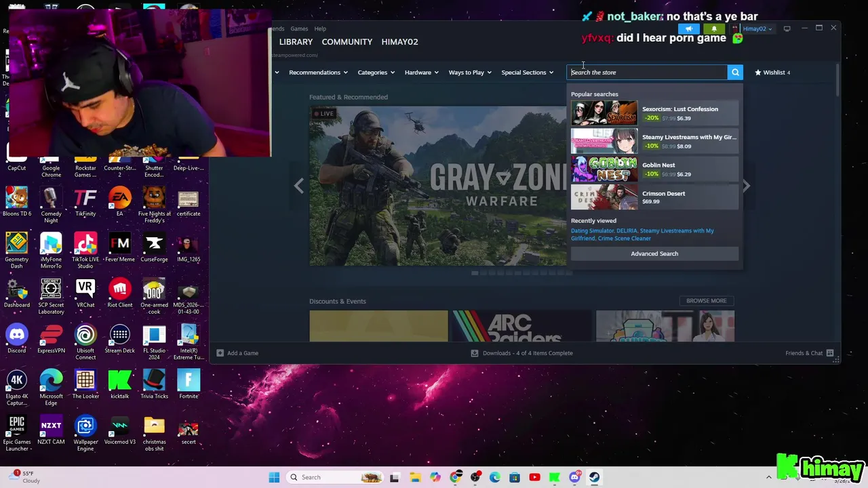Screen dimensions: 868x488
Task: Select Bloons TD 6 desktop icon
Action: [x=17, y=203]
